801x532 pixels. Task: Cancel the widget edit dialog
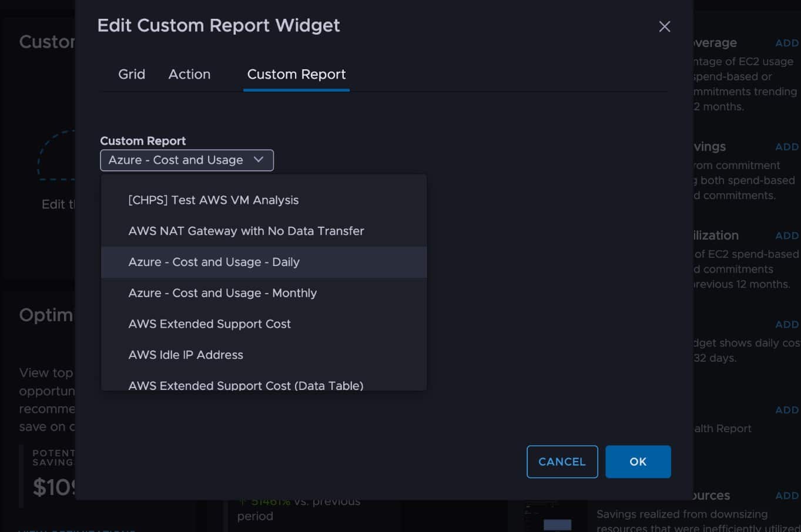pyautogui.click(x=562, y=462)
